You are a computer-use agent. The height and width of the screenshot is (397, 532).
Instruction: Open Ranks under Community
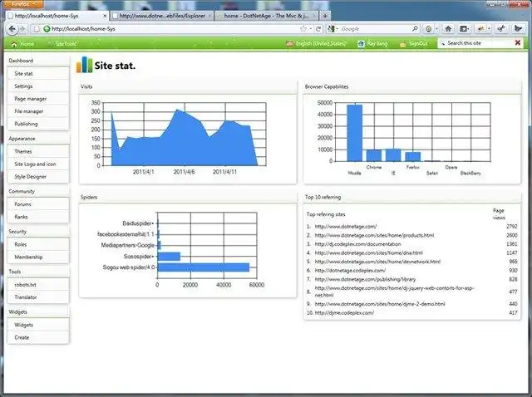coord(38,217)
